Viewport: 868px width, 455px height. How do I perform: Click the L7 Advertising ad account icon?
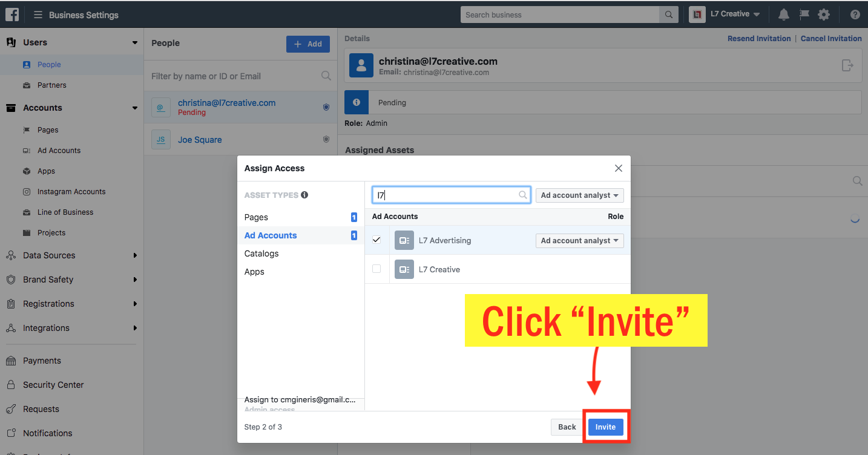point(404,240)
